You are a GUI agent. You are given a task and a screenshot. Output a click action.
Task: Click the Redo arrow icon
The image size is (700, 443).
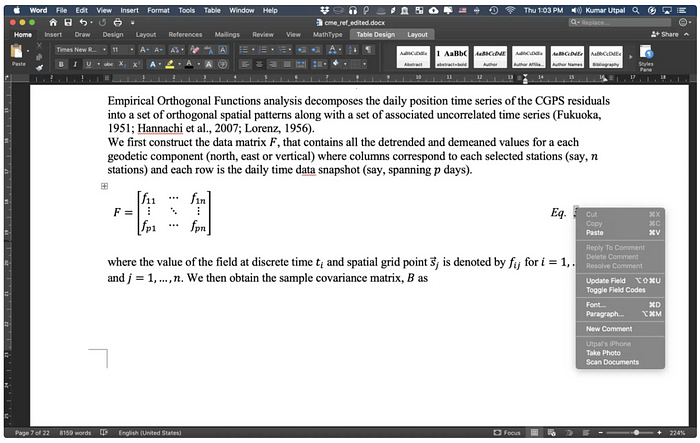pyautogui.click(x=103, y=22)
